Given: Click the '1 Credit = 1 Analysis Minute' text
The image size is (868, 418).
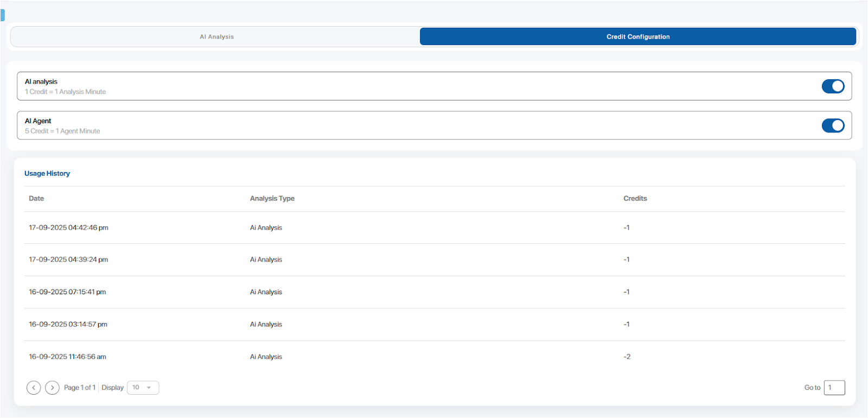Looking at the screenshot, I should pos(65,92).
